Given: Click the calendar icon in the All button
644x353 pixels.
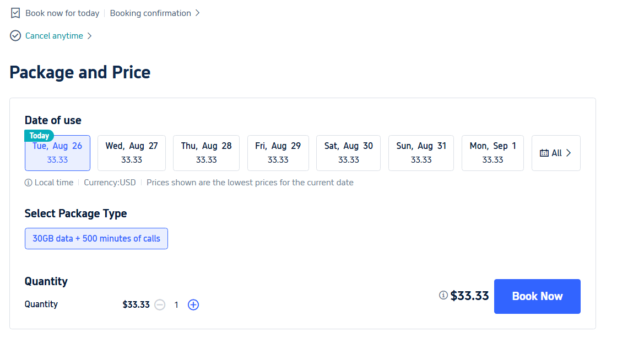Looking at the screenshot, I should click(545, 153).
